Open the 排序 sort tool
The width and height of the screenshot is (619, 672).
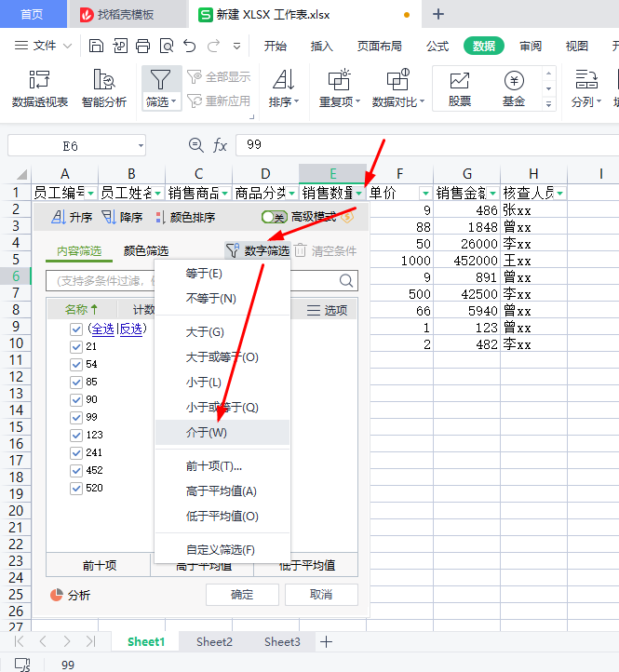284,88
